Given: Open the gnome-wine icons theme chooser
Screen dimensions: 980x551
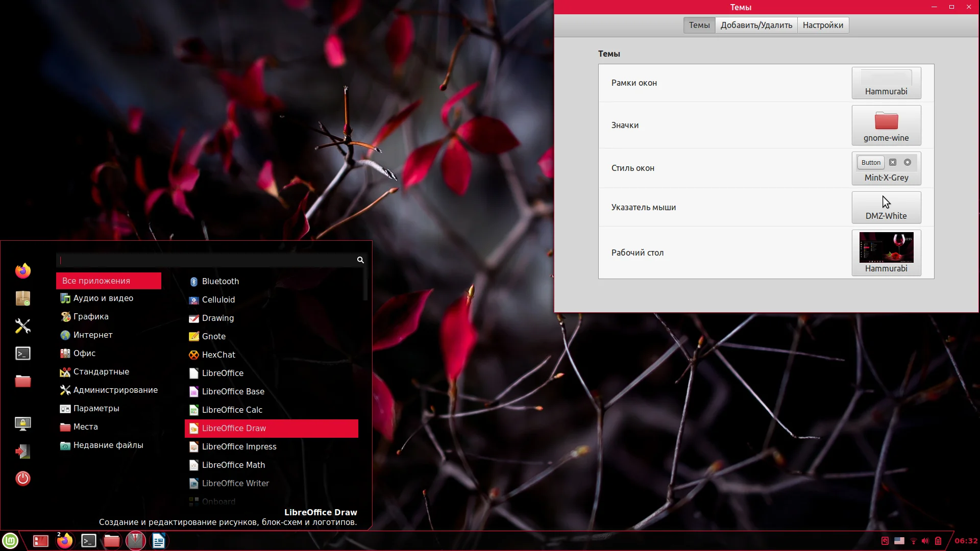Looking at the screenshot, I should 886,126.
